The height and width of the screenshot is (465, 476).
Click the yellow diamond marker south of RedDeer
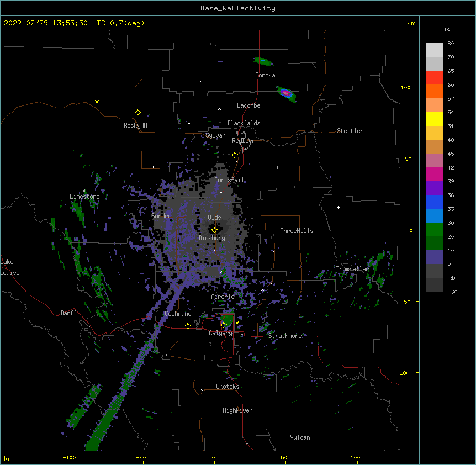tap(235, 155)
